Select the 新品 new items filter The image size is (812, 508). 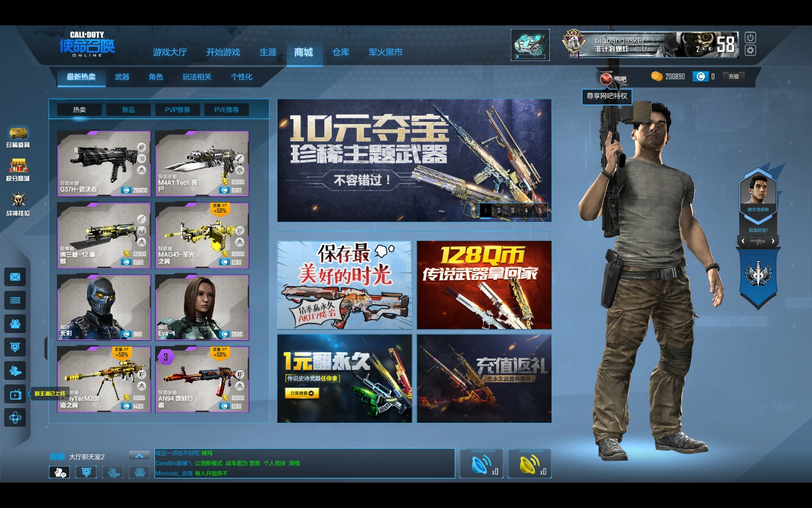pos(129,110)
